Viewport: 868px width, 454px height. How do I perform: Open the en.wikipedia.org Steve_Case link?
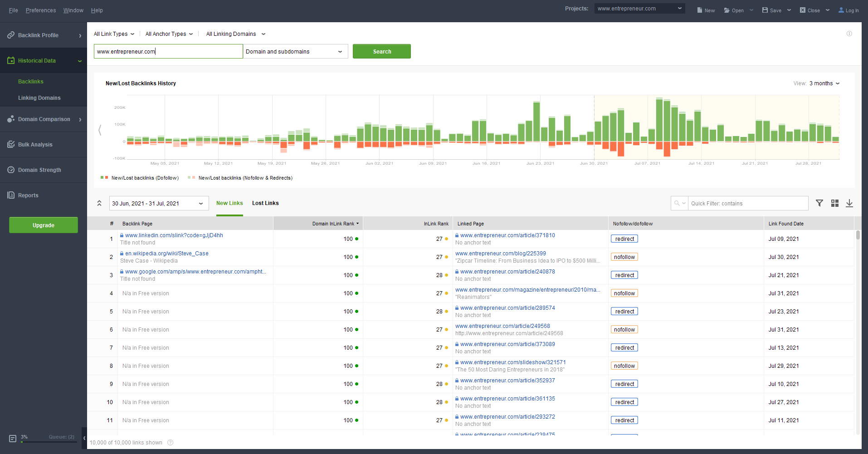pyautogui.click(x=167, y=254)
